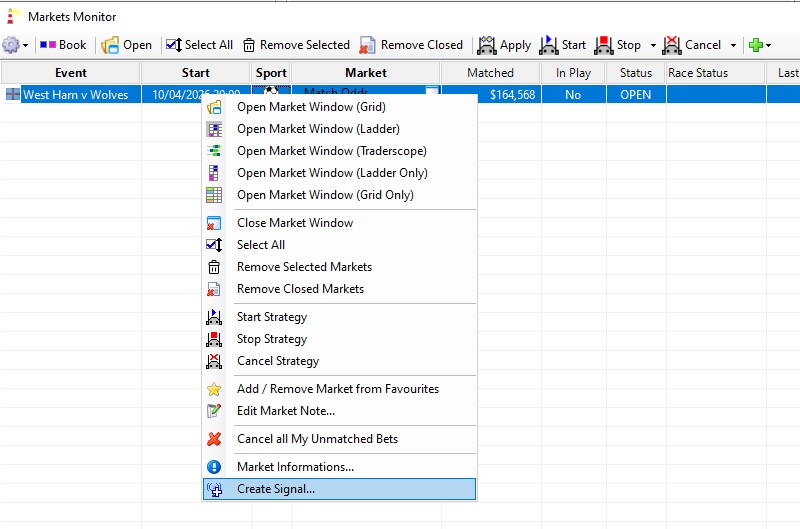Click the red X Cancel Unmatched Bets icon
Viewport: 800px width, 529px height.
click(214, 439)
